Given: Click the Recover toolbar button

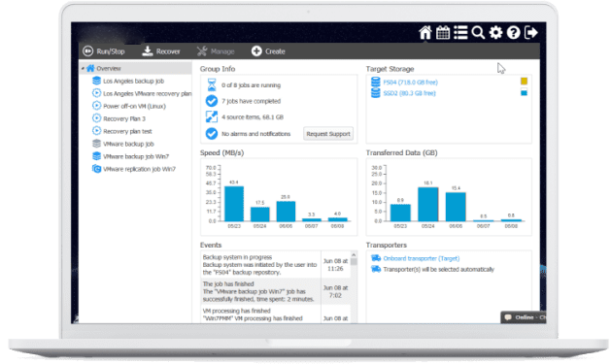Looking at the screenshot, I should click(160, 51).
